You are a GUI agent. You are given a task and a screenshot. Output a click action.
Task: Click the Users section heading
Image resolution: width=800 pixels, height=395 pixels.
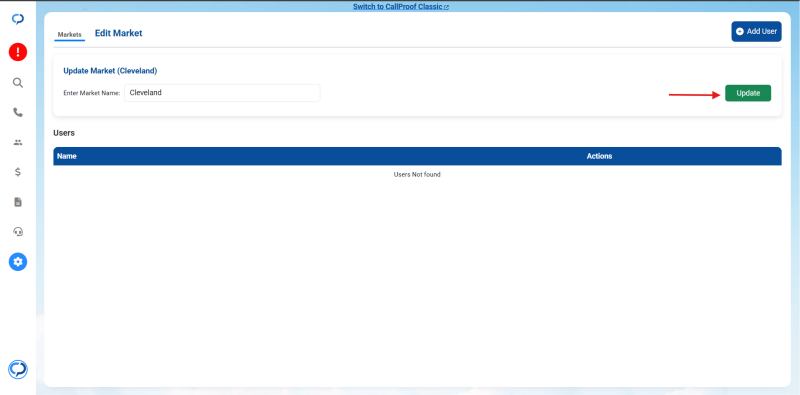click(x=64, y=133)
